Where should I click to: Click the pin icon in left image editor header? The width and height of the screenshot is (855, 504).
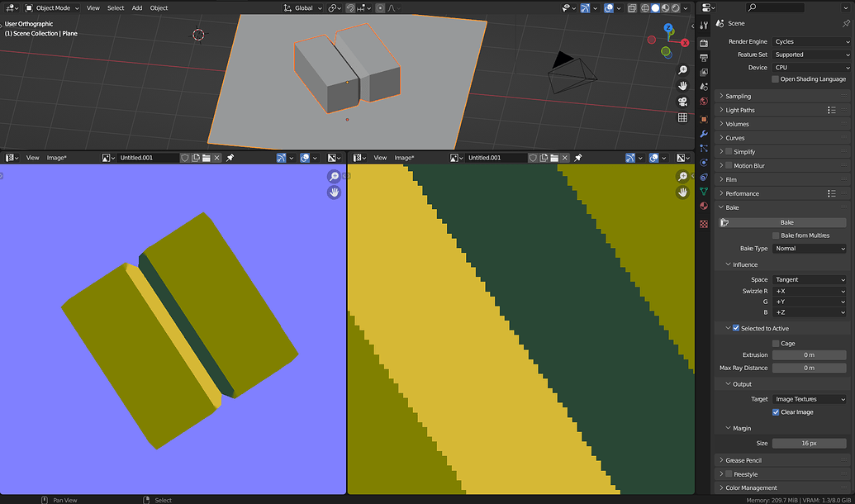pos(230,158)
